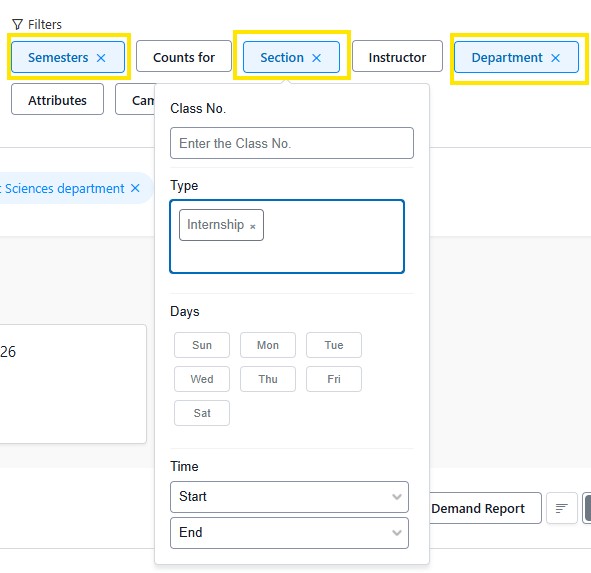Remove the Department filter with its X
The width and height of the screenshot is (591, 573).
point(555,58)
